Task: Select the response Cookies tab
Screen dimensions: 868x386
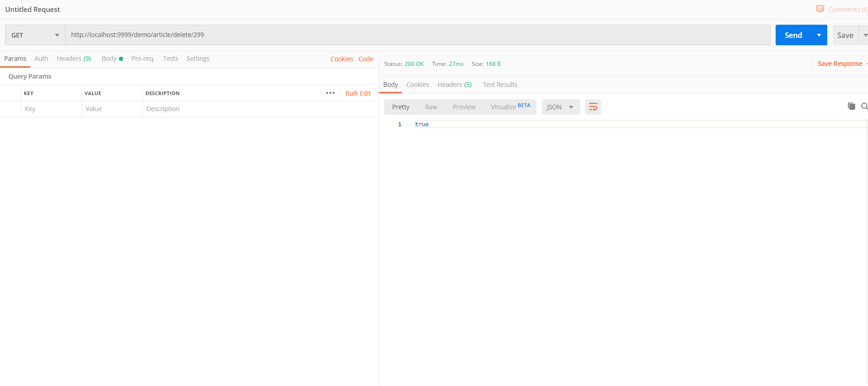Action: [418, 85]
